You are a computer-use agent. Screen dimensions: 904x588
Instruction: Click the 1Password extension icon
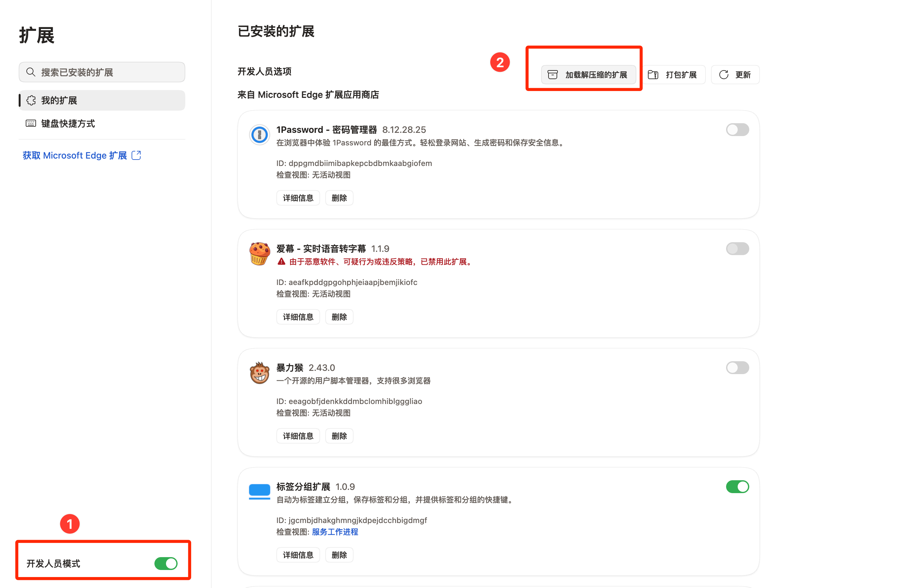tap(259, 134)
